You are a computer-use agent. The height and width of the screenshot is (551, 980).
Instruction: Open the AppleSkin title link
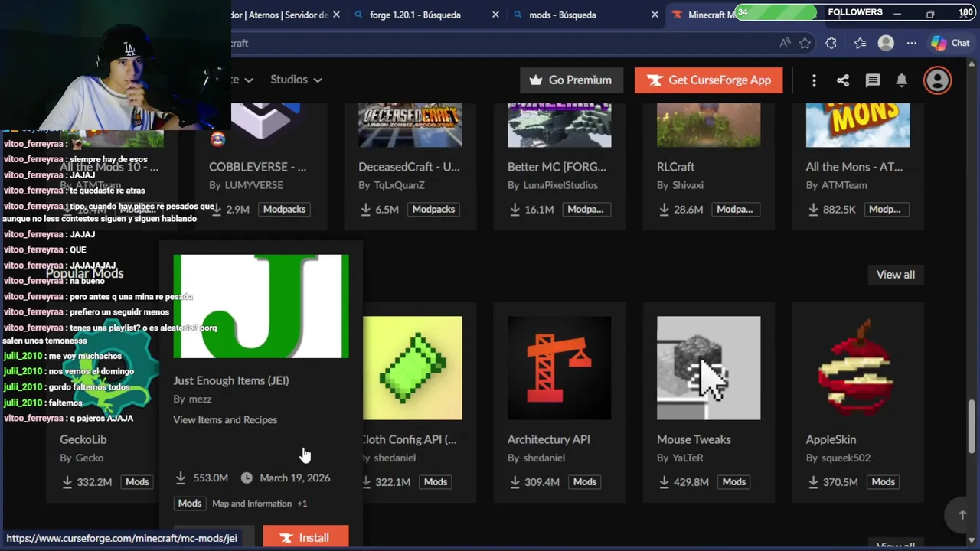(831, 439)
